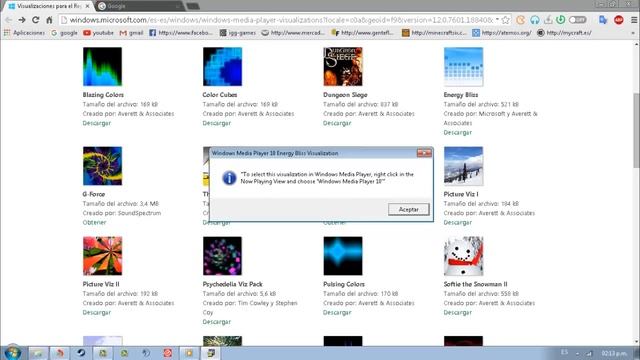Click the ES language tray indicator
The width and height of the screenshot is (640, 360).
click(x=564, y=352)
